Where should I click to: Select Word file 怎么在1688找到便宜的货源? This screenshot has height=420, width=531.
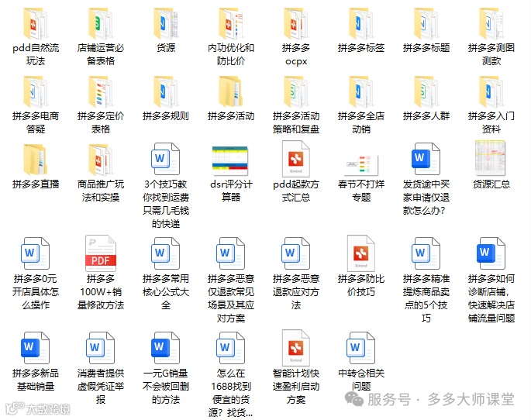231,348
